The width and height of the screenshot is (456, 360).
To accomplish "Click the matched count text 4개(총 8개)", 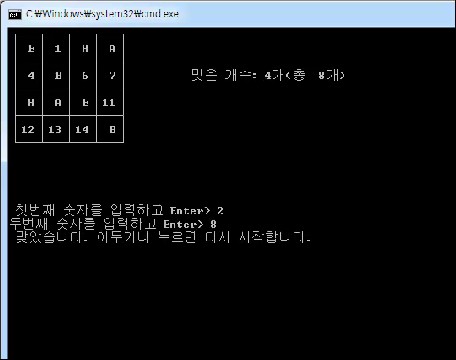I will point(305,75).
